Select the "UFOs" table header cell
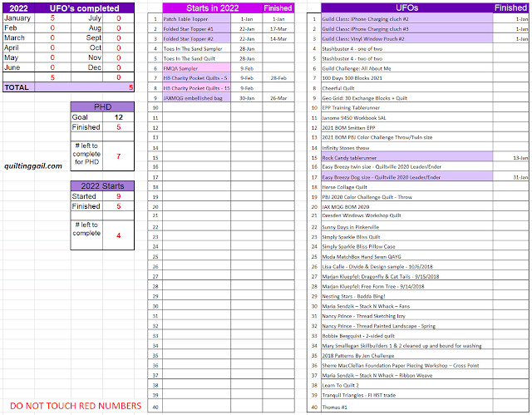Screen dimensions: 532x415 406,7
